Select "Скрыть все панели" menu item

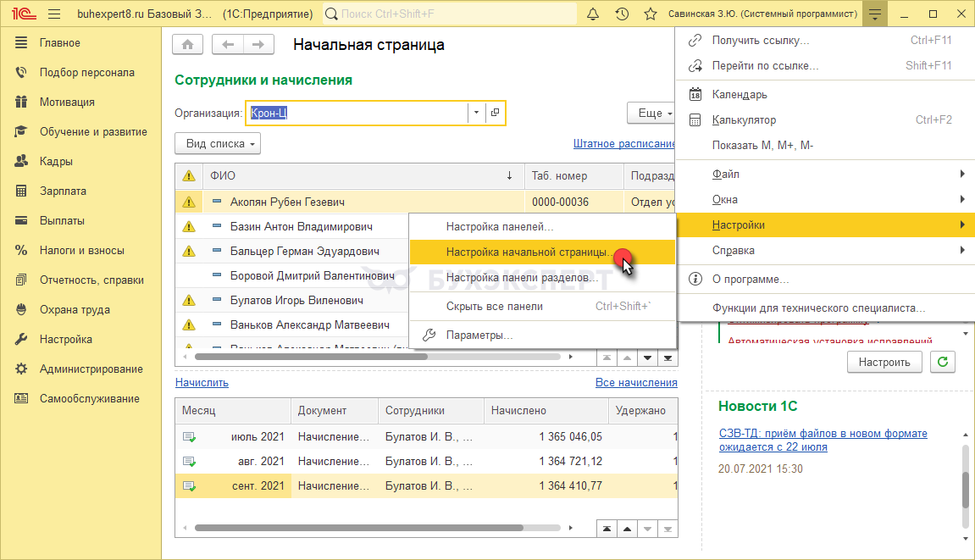[x=495, y=306]
